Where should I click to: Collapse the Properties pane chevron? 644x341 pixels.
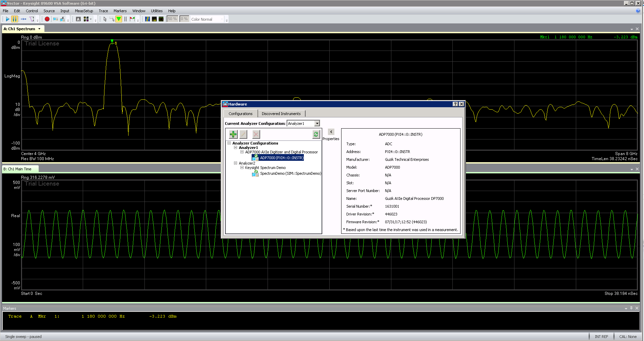[331, 132]
